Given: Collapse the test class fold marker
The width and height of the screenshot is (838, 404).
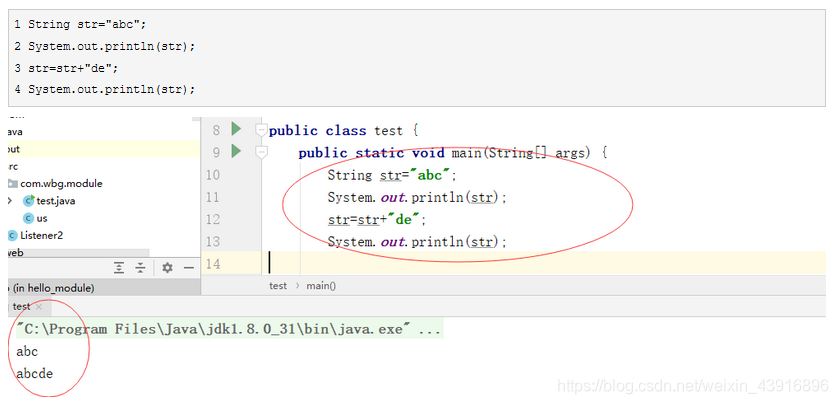Looking at the screenshot, I should pyautogui.click(x=261, y=130).
